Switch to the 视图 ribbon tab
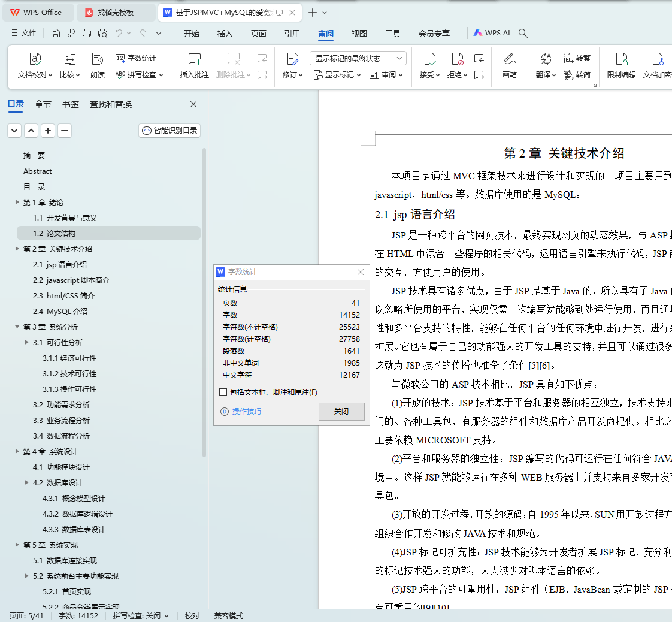The image size is (672, 622). click(x=359, y=34)
